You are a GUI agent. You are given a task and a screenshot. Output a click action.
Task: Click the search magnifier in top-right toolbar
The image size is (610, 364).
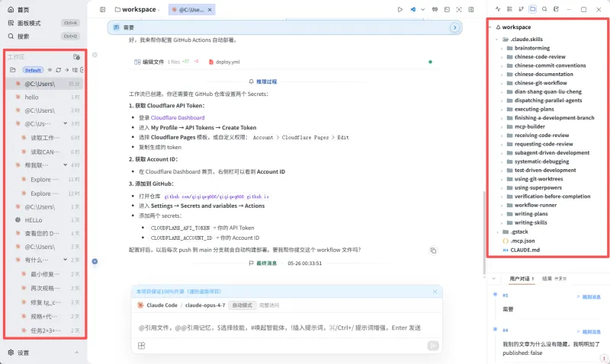pyautogui.click(x=544, y=9)
